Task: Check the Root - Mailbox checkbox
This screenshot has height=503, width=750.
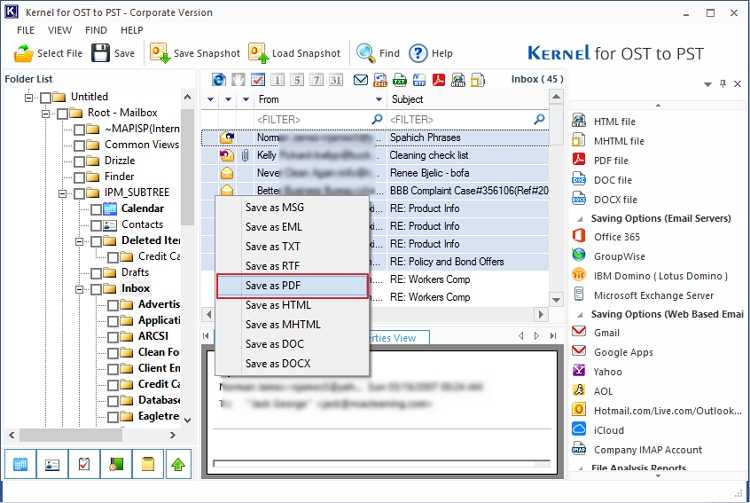Action: coord(62,114)
